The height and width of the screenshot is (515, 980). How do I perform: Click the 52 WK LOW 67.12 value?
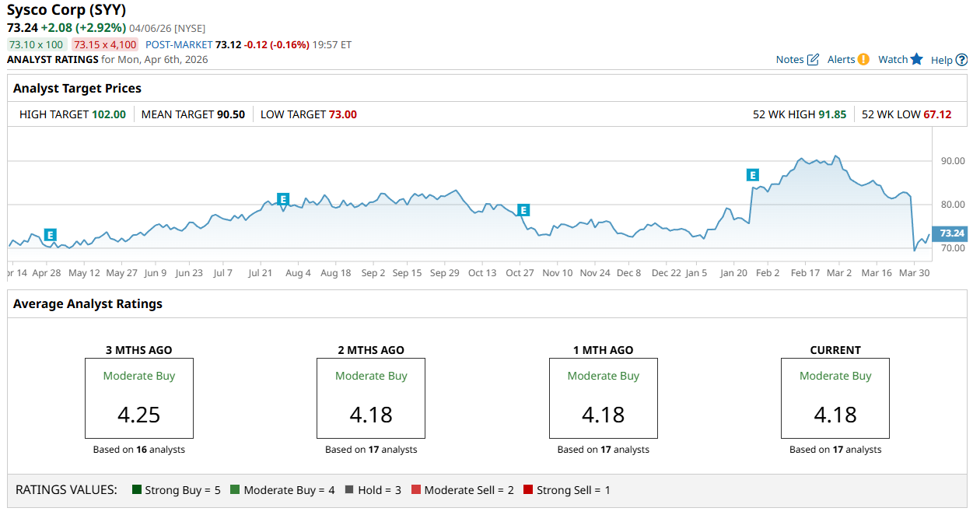937,114
